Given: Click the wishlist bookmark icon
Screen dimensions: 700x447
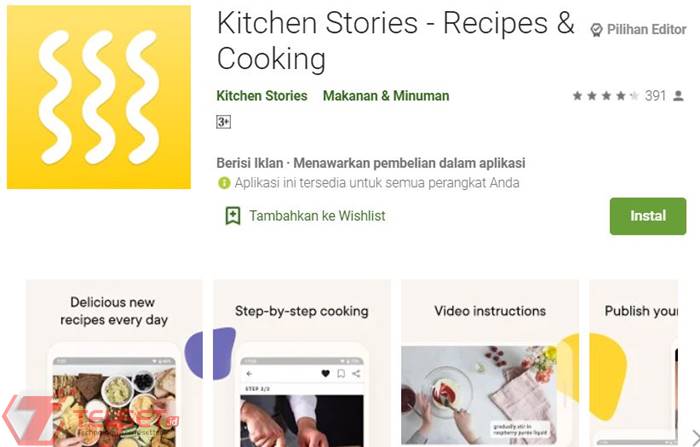Looking at the screenshot, I should tap(233, 215).
